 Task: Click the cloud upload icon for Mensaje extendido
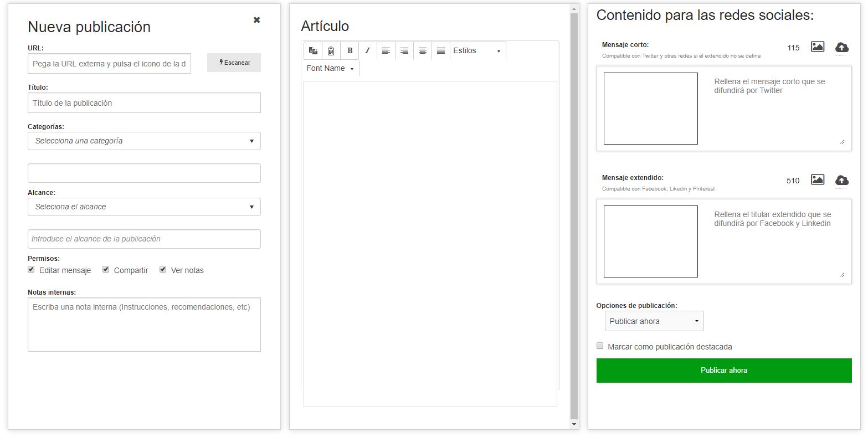click(x=842, y=180)
